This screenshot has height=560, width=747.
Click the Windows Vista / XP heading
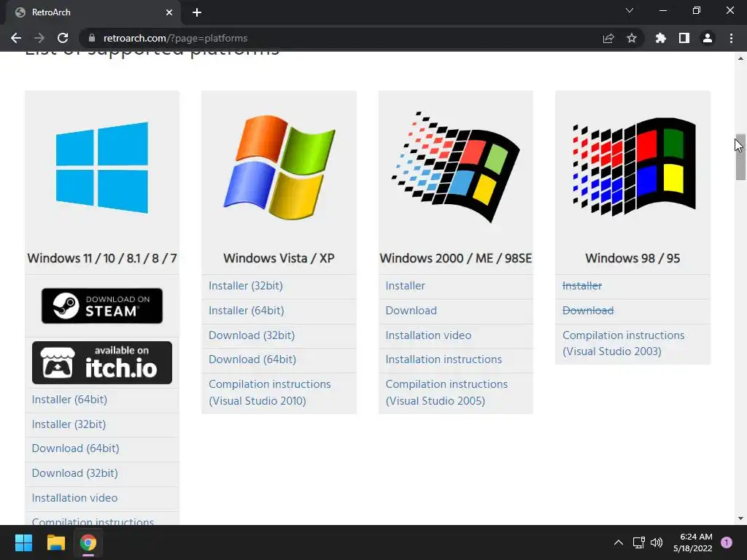279,259
